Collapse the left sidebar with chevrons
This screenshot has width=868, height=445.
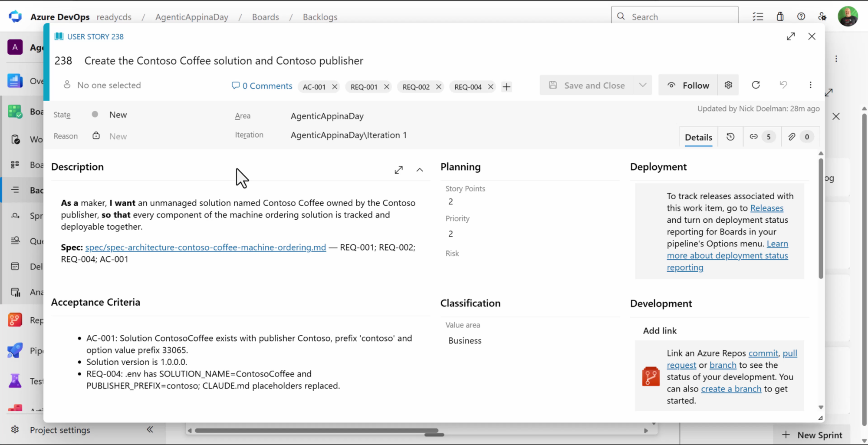pos(150,429)
